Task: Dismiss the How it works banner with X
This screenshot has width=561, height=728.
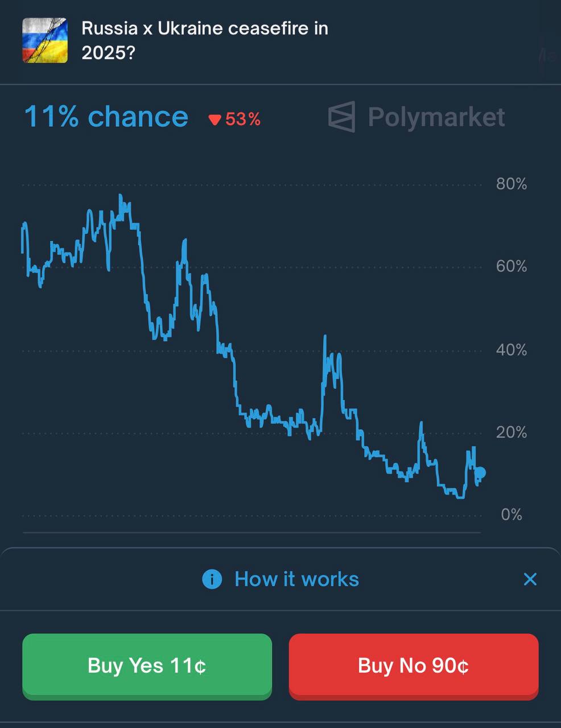Action: (530, 579)
